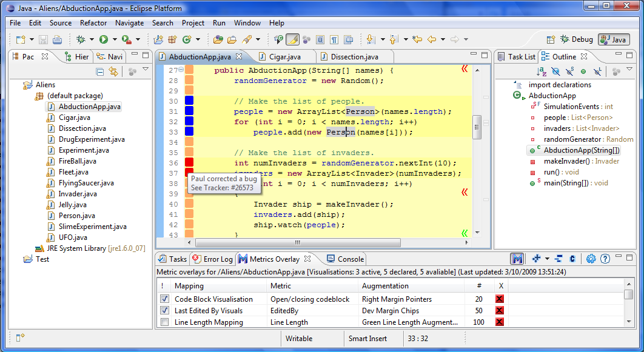Click the Open Perspective icon

pyautogui.click(x=551, y=39)
